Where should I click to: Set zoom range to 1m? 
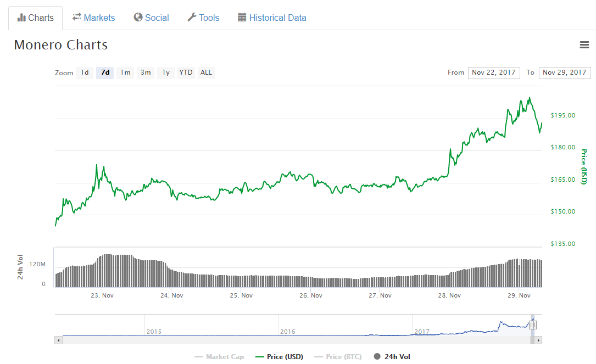(125, 72)
